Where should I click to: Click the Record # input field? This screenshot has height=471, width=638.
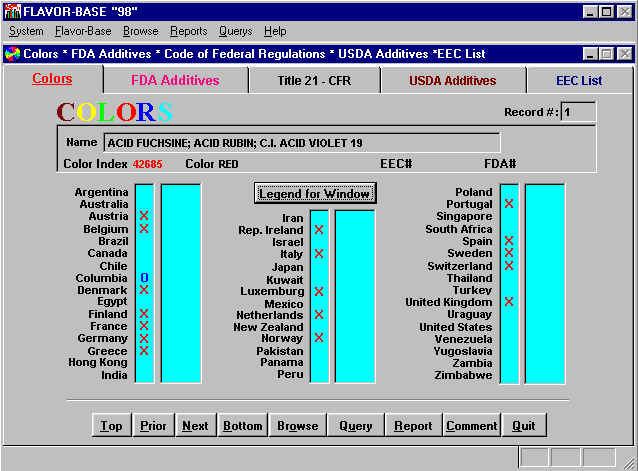point(578,112)
